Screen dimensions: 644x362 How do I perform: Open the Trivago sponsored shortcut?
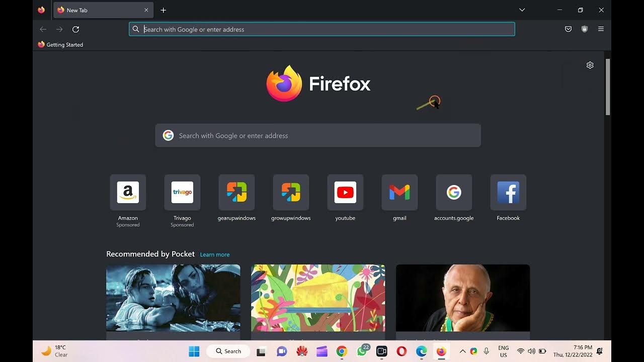(182, 193)
